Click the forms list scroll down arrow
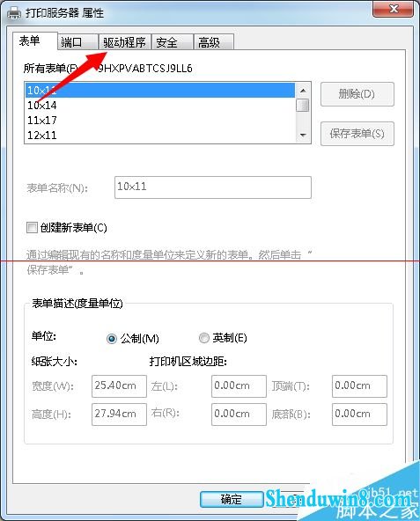 tap(303, 135)
